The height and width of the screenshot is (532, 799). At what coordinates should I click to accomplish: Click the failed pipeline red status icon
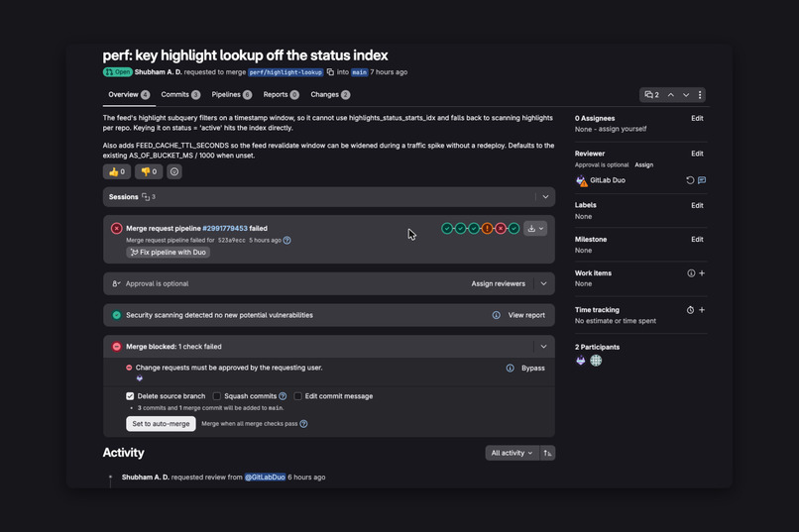(117, 228)
